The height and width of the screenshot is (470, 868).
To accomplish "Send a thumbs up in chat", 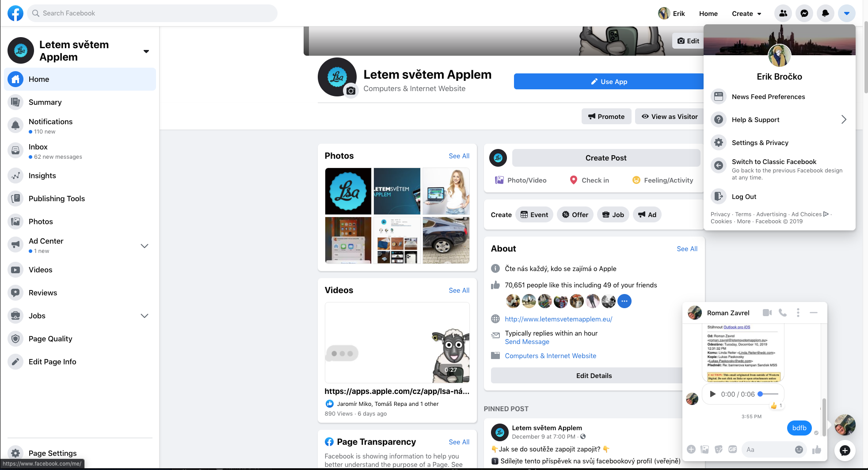I will 816,450.
